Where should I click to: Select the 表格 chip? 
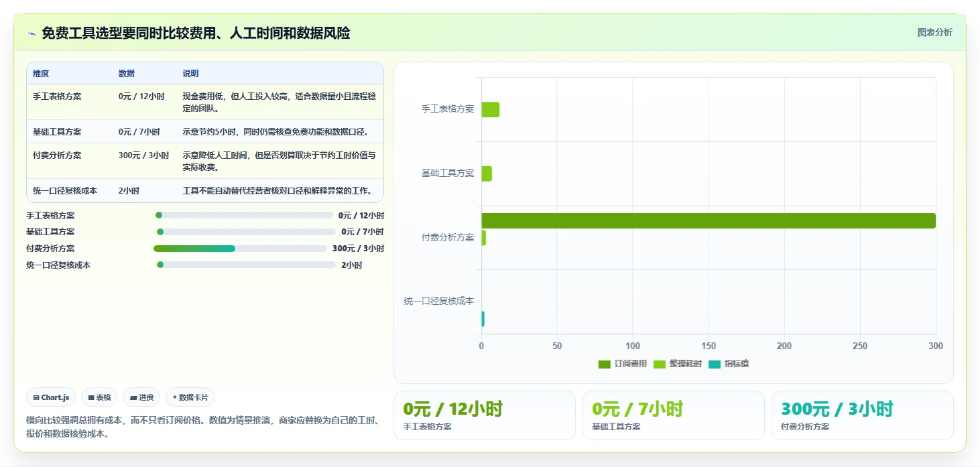(99, 397)
